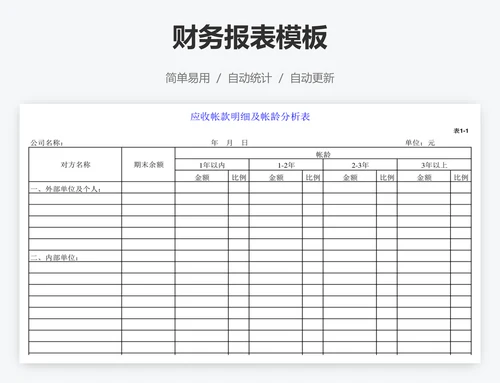Click 比例 under the 1-2年 header
500x383 pixels.
(313, 177)
